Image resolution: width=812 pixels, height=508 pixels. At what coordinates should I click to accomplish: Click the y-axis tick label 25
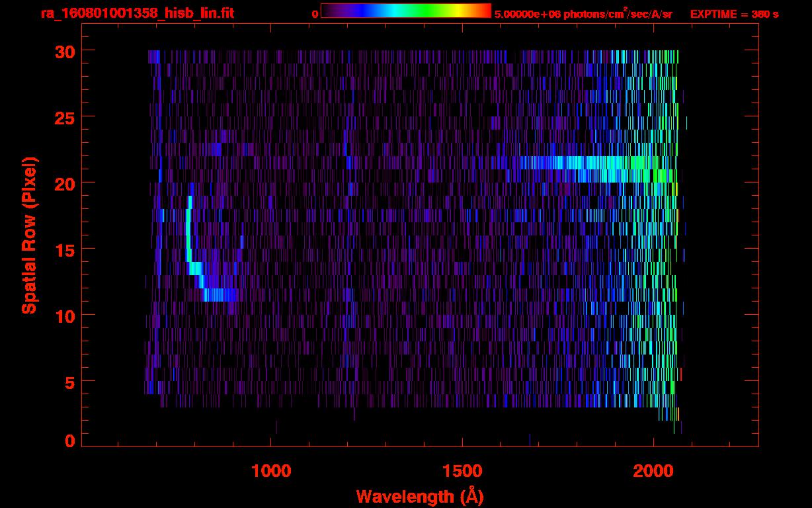[x=65, y=117]
